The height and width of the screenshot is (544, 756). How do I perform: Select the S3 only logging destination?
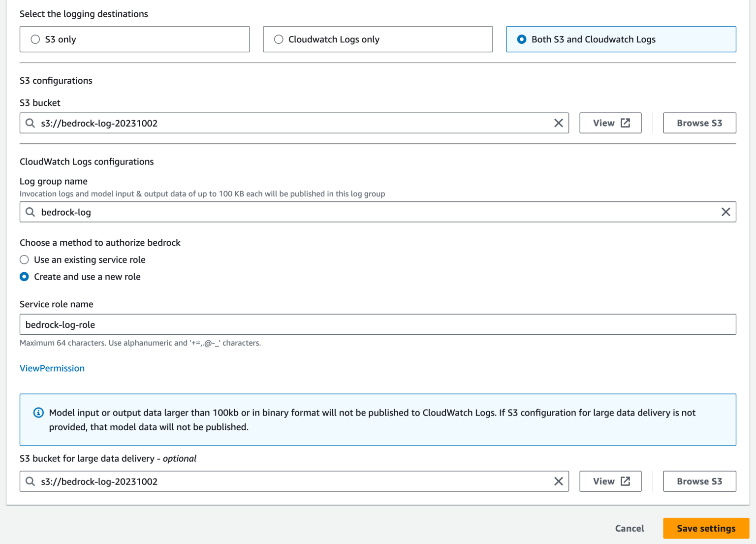click(x=35, y=39)
